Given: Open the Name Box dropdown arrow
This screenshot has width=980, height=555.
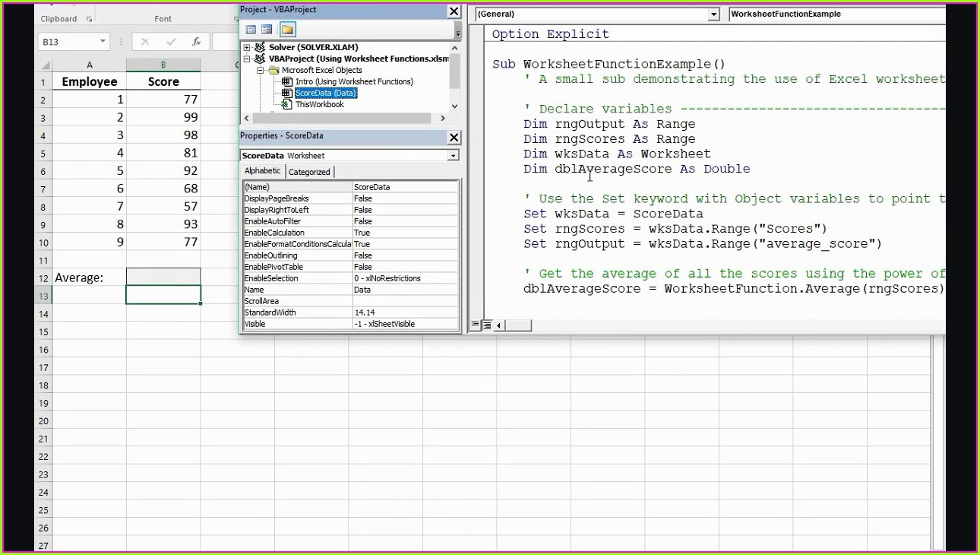Looking at the screenshot, I should 103,42.
